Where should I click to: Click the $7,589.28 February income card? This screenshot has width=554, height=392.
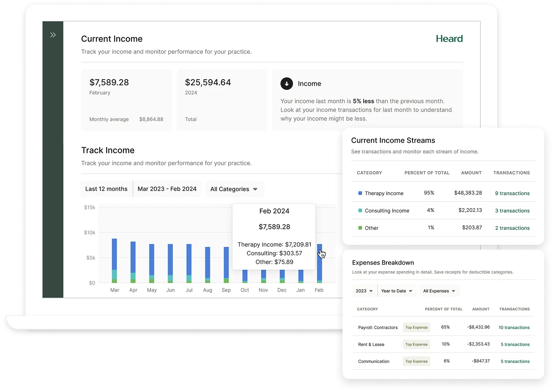click(x=127, y=100)
